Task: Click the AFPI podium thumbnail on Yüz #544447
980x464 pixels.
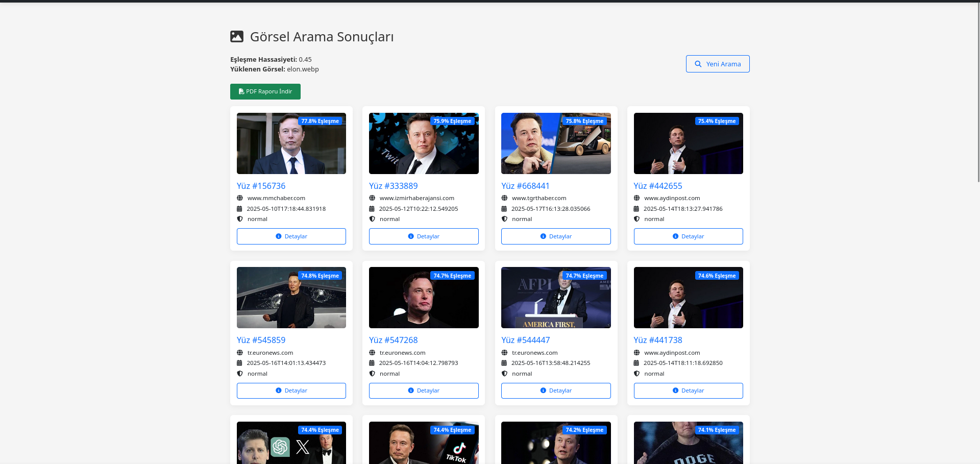Action: pos(556,298)
